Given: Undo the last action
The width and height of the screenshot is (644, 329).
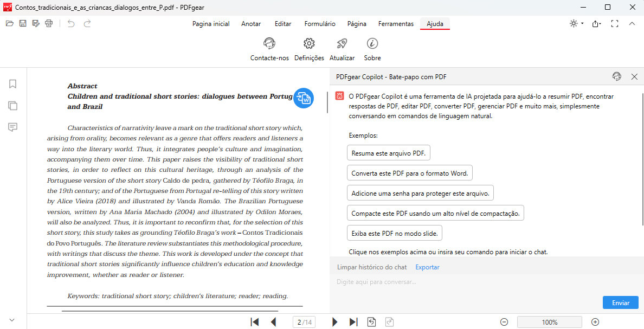Looking at the screenshot, I should (70, 24).
